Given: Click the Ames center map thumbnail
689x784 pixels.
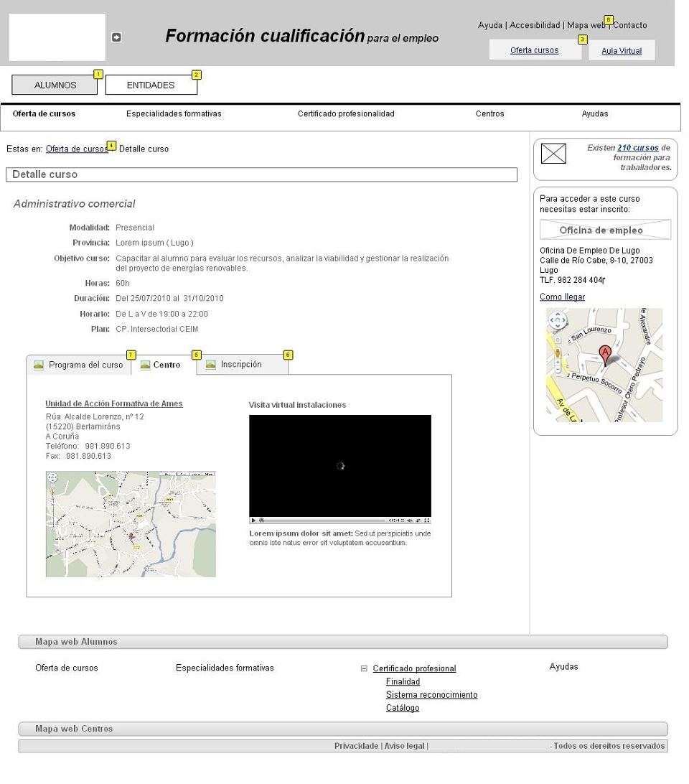Looking at the screenshot, I should [x=131, y=524].
